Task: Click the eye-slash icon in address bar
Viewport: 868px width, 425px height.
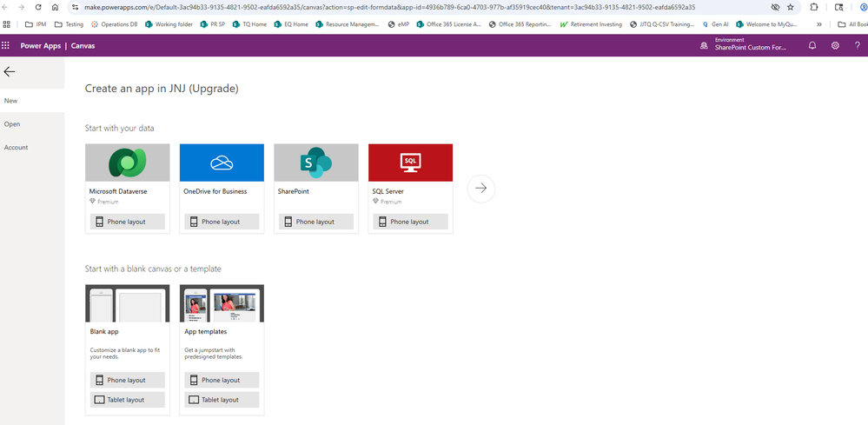Action: tap(774, 8)
